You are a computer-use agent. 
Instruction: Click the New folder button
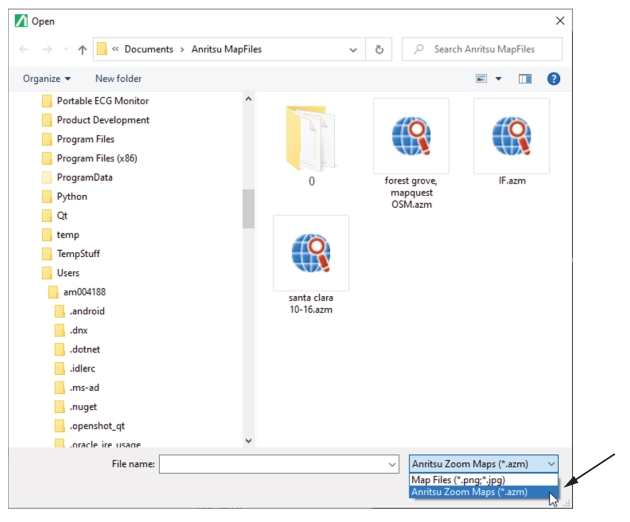[x=118, y=79]
